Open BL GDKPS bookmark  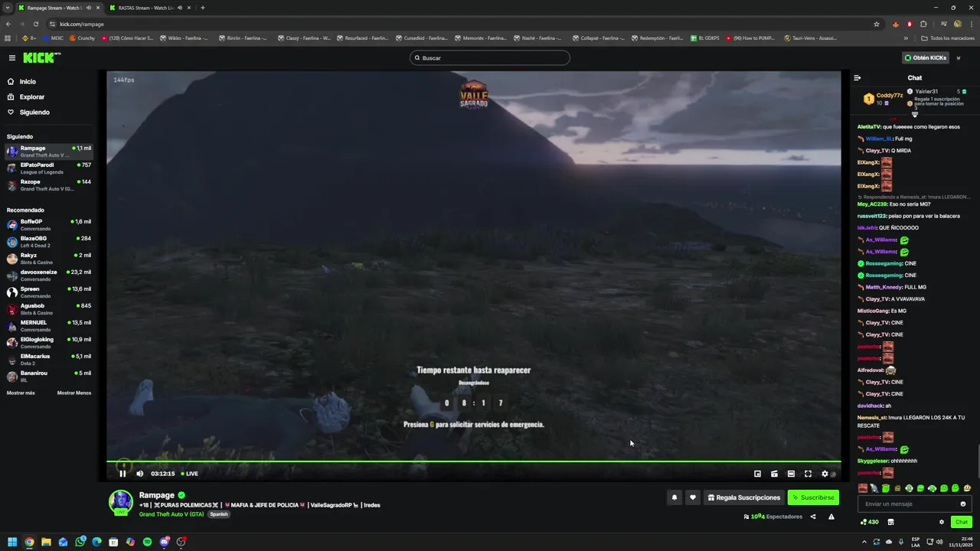coord(705,38)
